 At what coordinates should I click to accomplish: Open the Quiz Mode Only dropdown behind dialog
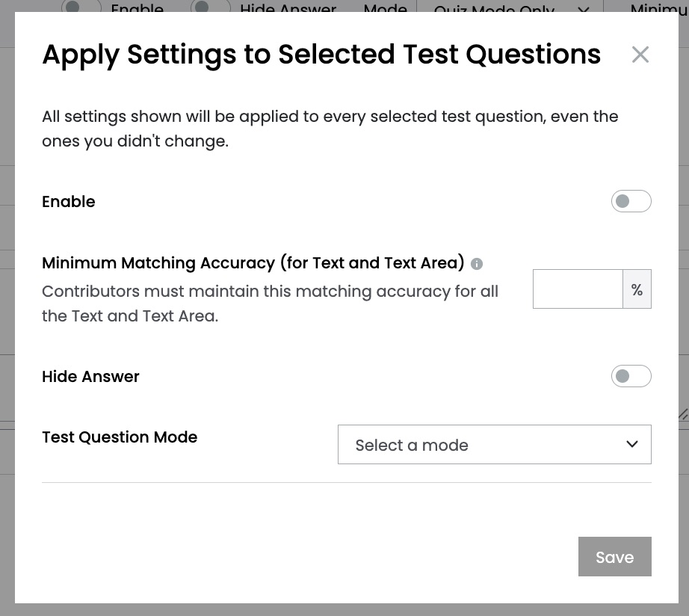[510, 6]
